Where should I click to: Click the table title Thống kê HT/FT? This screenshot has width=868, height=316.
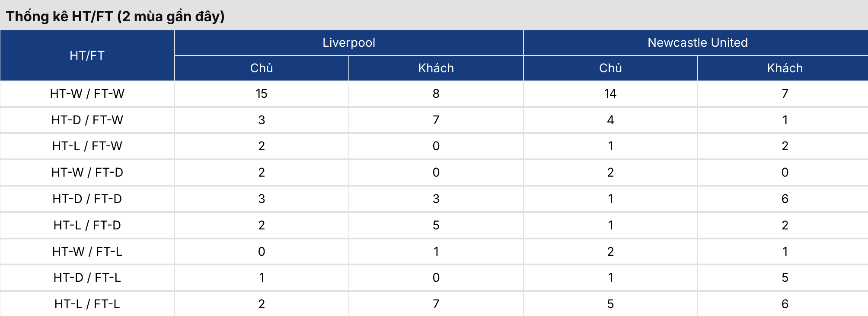(x=115, y=16)
